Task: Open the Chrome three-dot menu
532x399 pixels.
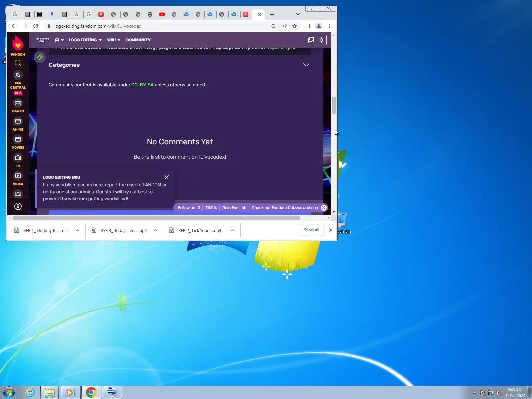Action: pos(330,26)
